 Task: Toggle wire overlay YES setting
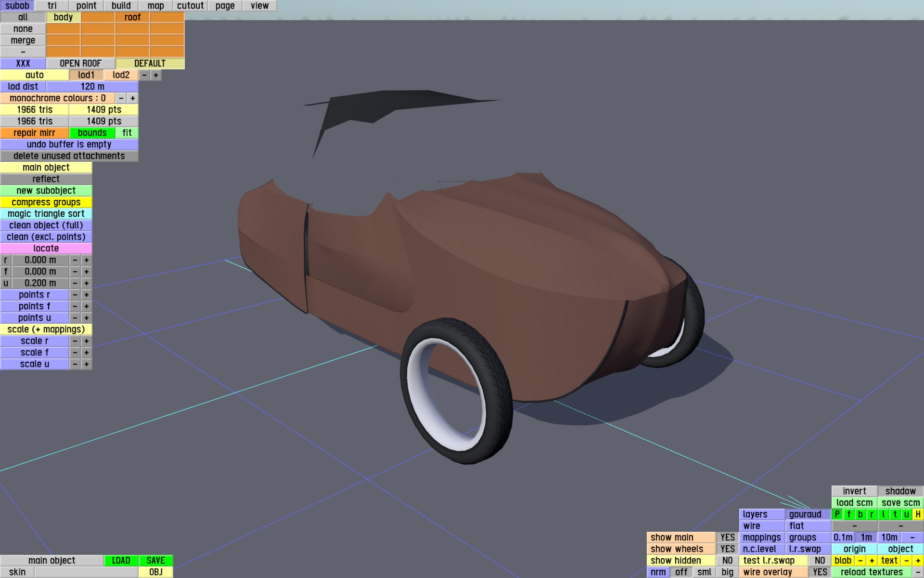pos(820,572)
